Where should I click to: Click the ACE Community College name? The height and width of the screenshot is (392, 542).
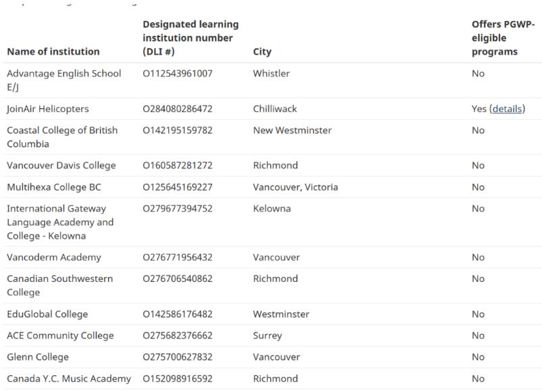point(60,336)
